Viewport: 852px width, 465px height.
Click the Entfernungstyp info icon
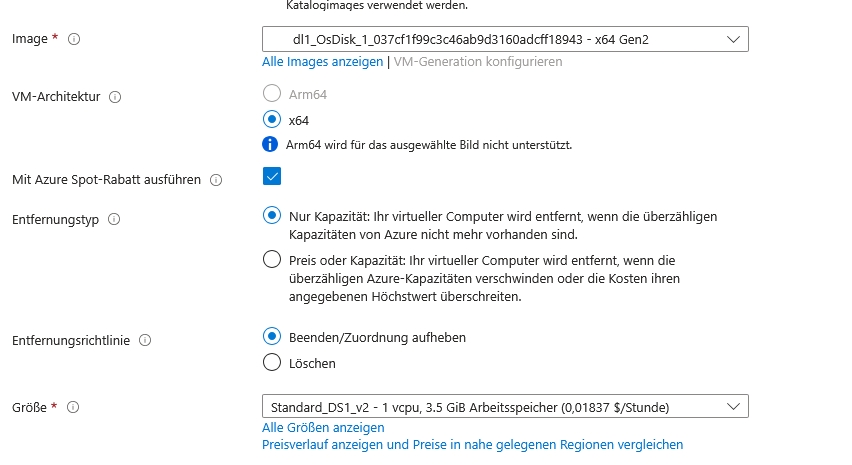coord(113,219)
